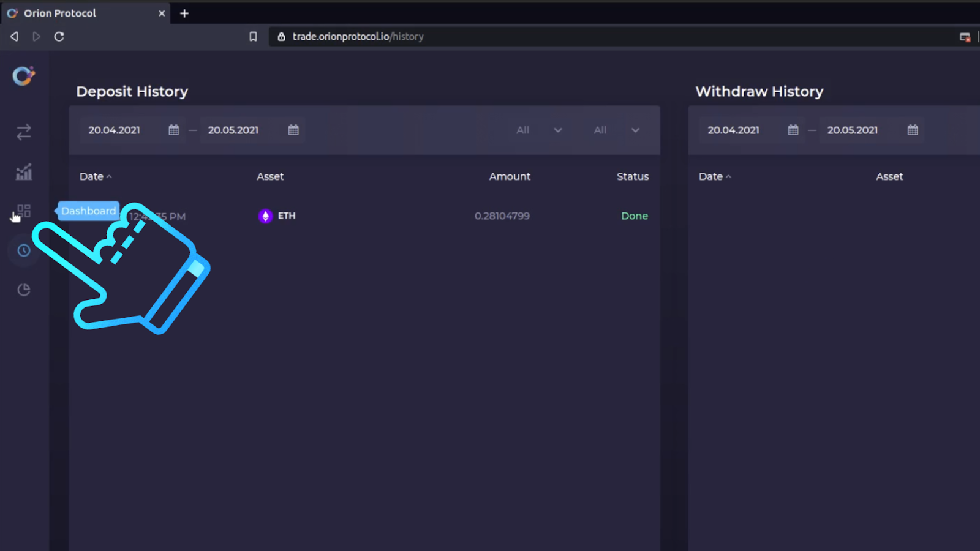Image resolution: width=980 pixels, height=551 pixels.
Task: Expand the first All filter dropdown
Action: click(x=539, y=130)
